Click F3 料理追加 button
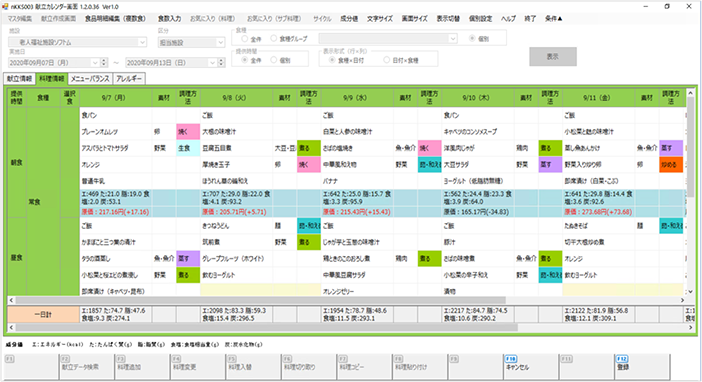The width and height of the screenshot is (702, 382). [x=141, y=367]
